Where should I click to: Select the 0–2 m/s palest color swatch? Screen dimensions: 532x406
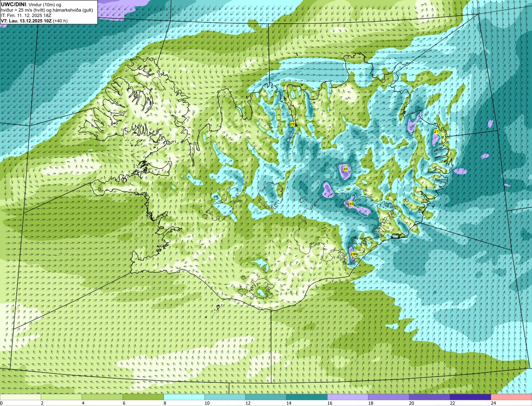tap(21, 397)
